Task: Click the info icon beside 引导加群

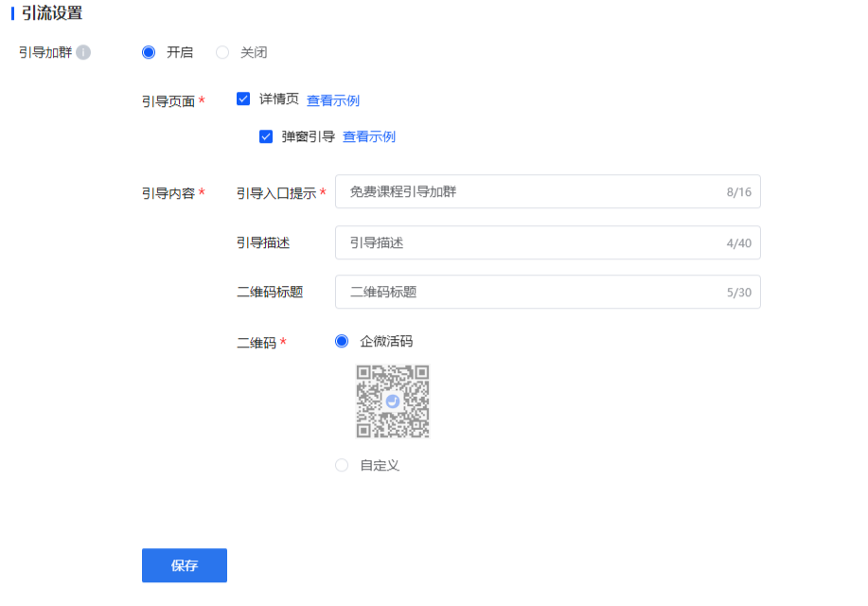Action: 83,52
